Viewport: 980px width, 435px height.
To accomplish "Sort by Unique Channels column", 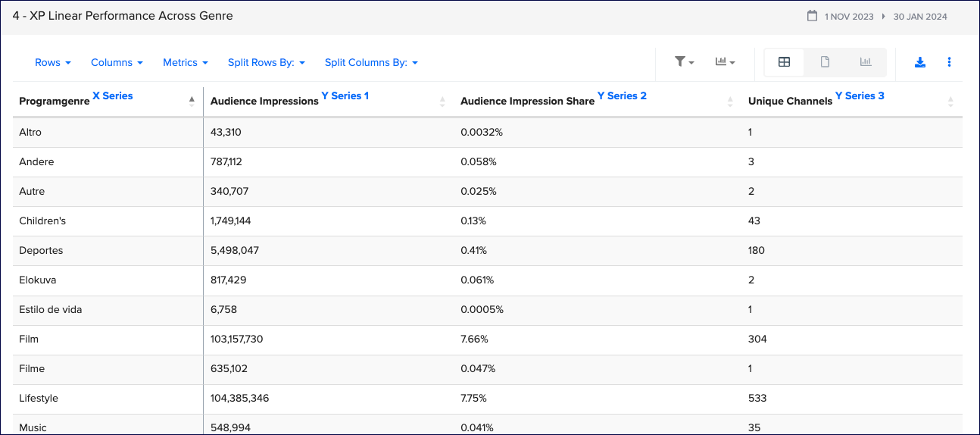I will [x=950, y=102].
